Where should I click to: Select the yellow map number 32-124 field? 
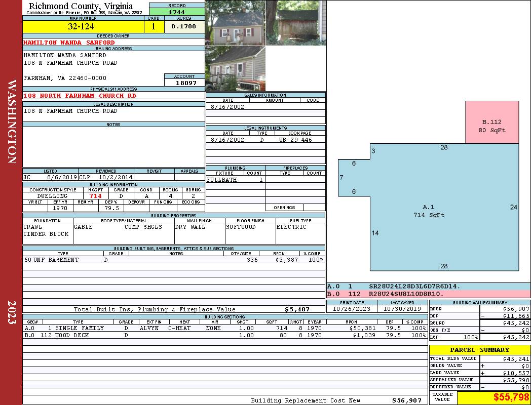(81, 27)
